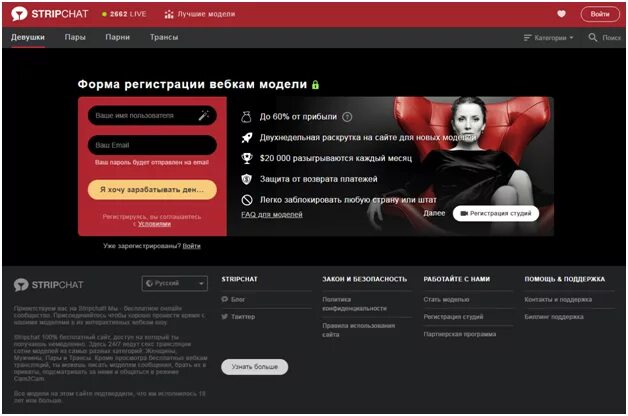
Task: Click the green padlock beside the form title
Action: click(x=316, y=84)
